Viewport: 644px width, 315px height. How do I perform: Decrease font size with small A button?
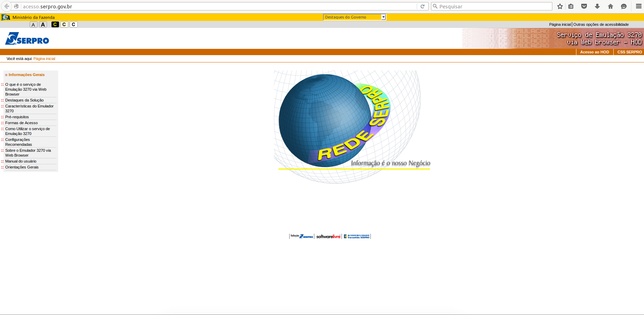[33, 24]
